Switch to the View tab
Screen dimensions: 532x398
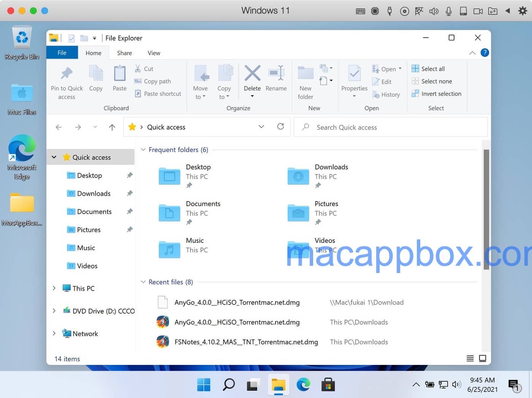[154, 53]
